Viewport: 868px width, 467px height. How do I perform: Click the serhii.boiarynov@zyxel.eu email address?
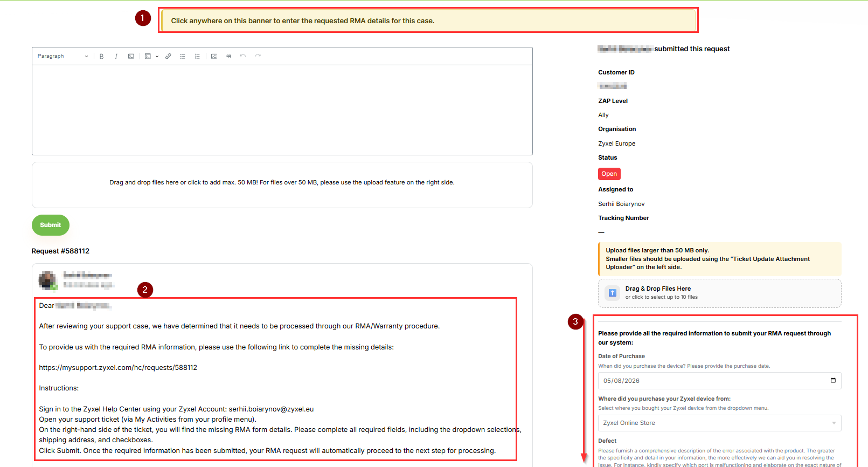click(x=271, y=409)
